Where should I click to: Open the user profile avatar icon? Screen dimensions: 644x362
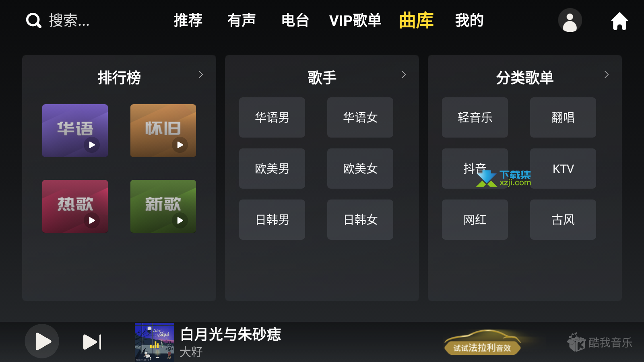(x=570, y=21)
